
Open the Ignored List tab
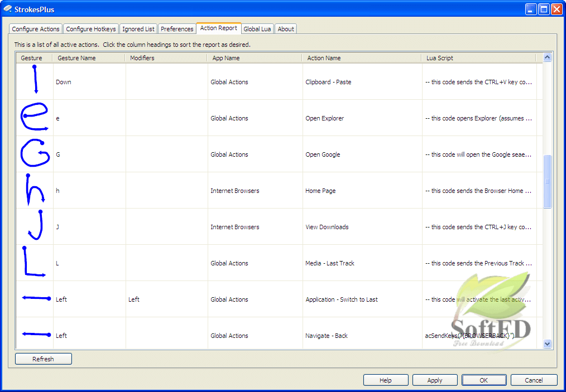click(138, 29)
